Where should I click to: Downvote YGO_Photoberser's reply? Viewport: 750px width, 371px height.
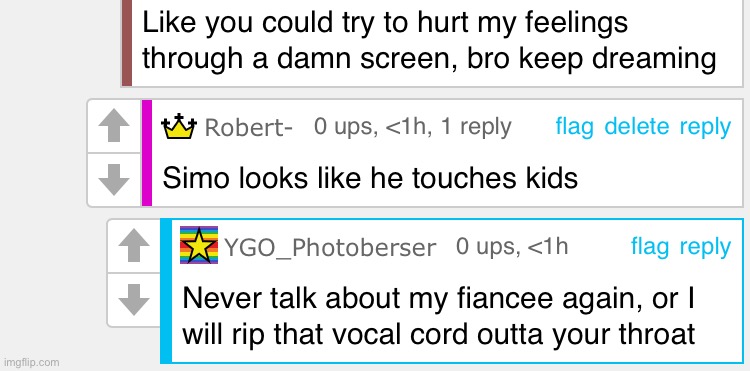click(133, 300)
